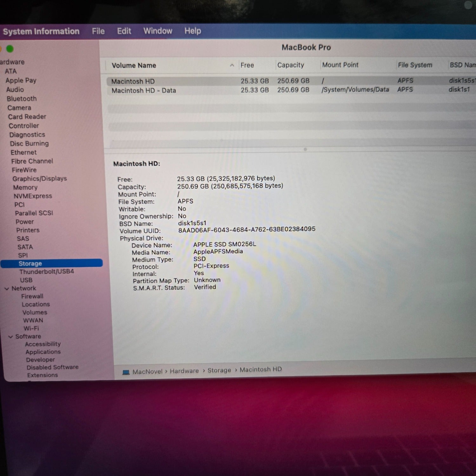476x476 pixels.
Task: Open the Help menu
Action: click(x=193, y=31)
